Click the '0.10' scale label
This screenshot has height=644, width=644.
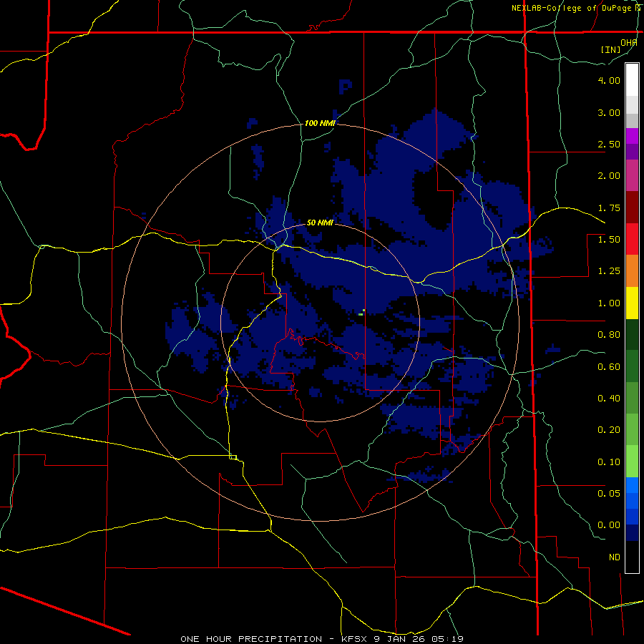point(609,462)
